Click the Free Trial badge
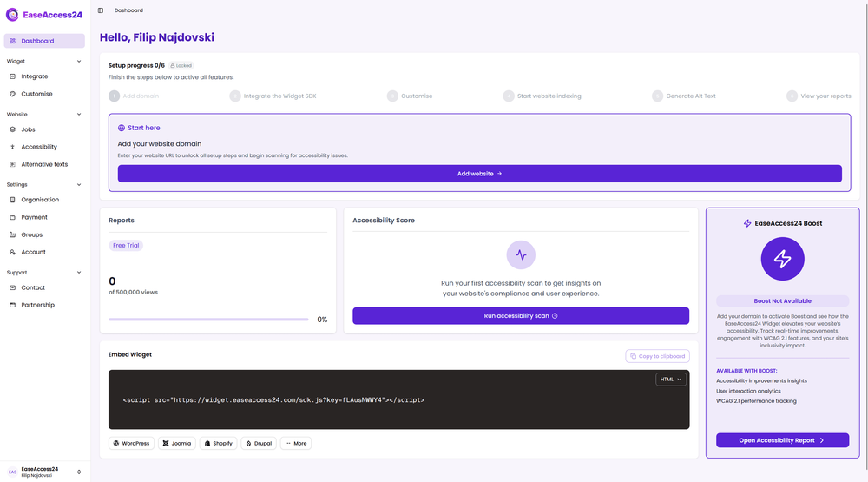868x482 pixels. tap(126, 246)
